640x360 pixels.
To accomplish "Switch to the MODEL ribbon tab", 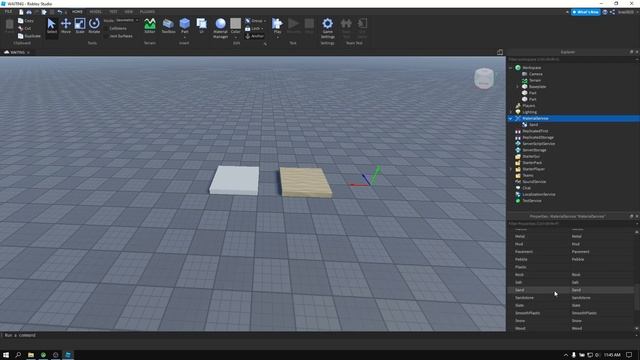I will (x=96, y=12).
